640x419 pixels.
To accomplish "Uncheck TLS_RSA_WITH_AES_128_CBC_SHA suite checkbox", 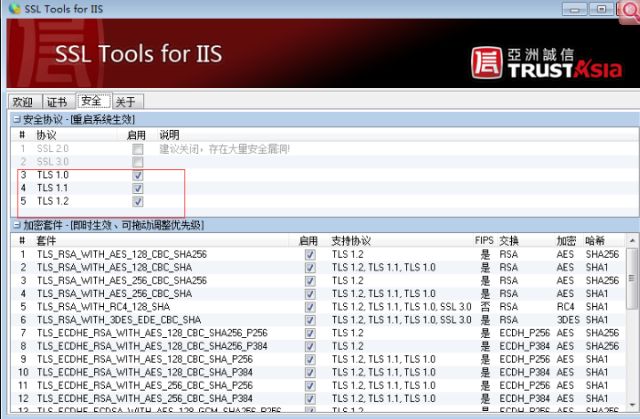I will coord(310,268).
